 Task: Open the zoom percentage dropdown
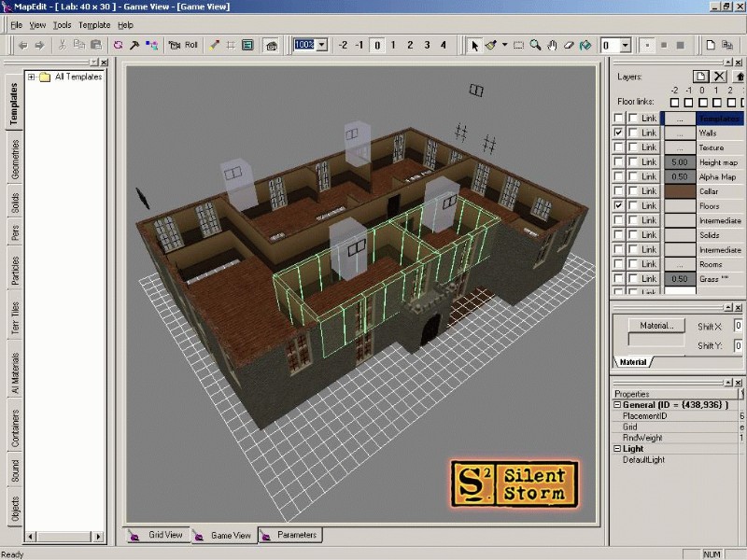pos(322,45)
